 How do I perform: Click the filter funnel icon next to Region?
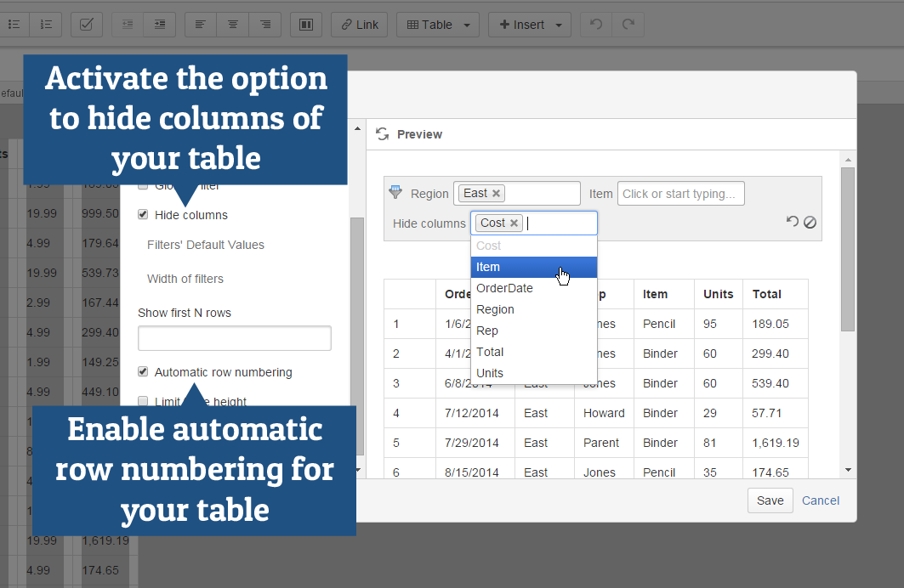pyautogui.click(x=395, y=192)
